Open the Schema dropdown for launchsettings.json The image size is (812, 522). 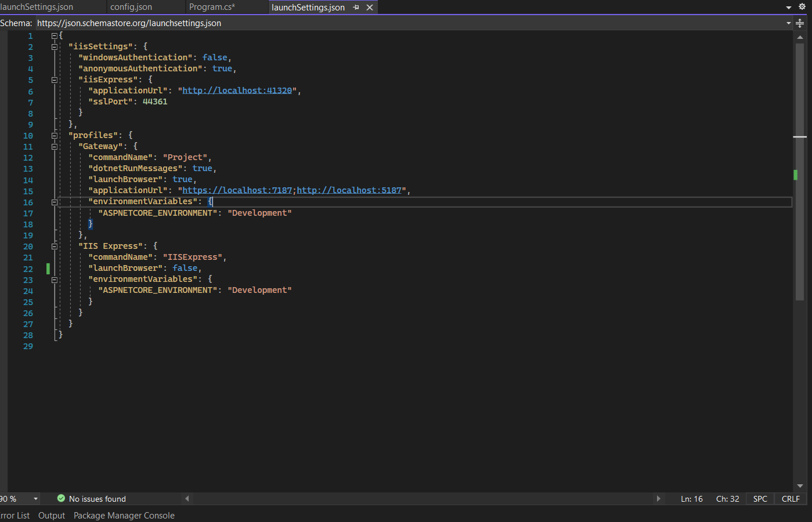point(788,23)
